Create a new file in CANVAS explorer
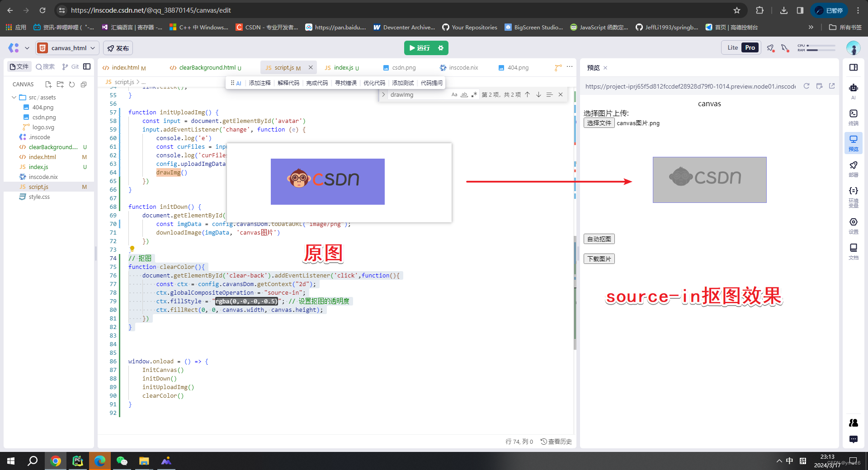The width and height of the screenshot is (868, 470). click(48, 84)
